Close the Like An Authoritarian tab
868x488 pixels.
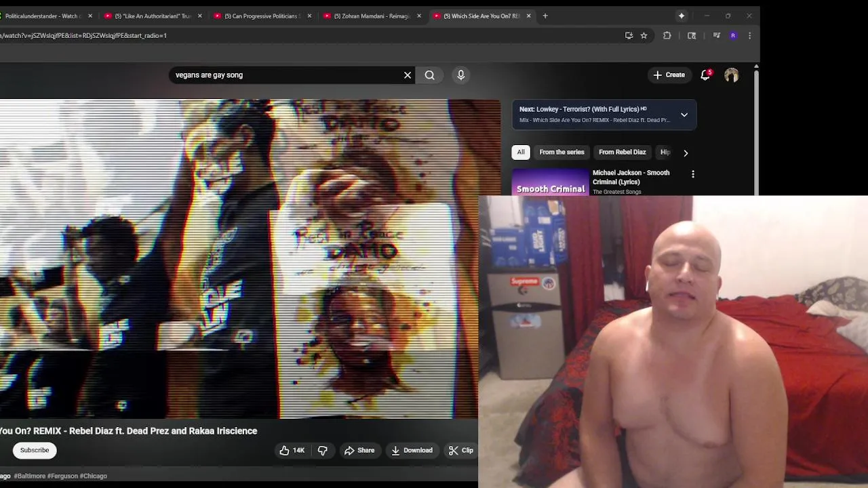(x=199, y=16)
